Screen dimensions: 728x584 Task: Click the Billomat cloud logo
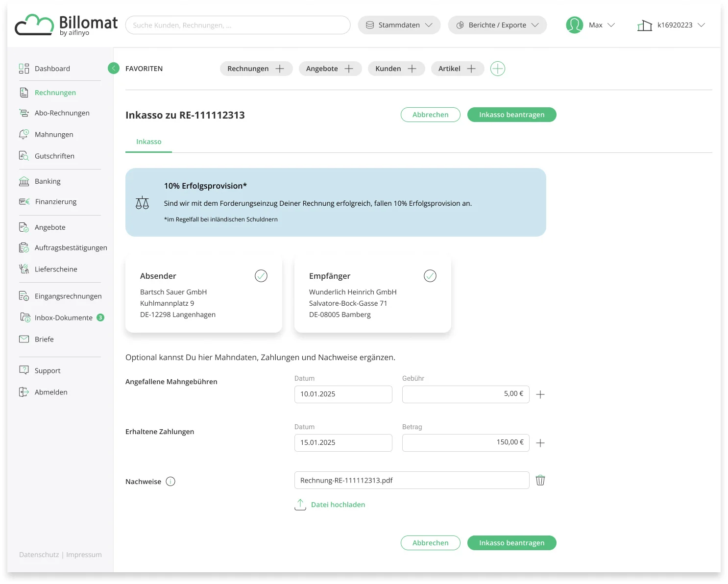coord(66,24)
